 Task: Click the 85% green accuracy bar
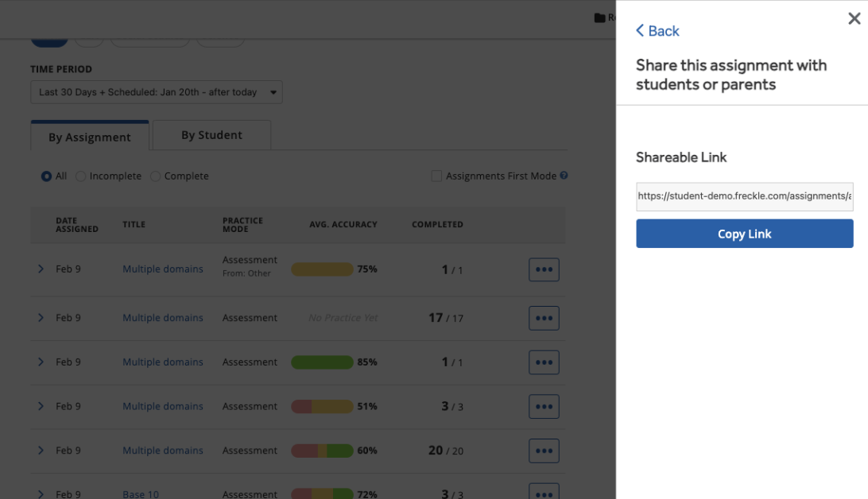tap(322, 362)
